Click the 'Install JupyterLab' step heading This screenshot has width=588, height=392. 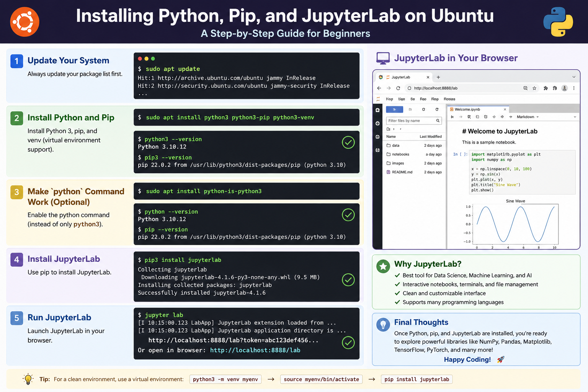[x=64, y=259]
